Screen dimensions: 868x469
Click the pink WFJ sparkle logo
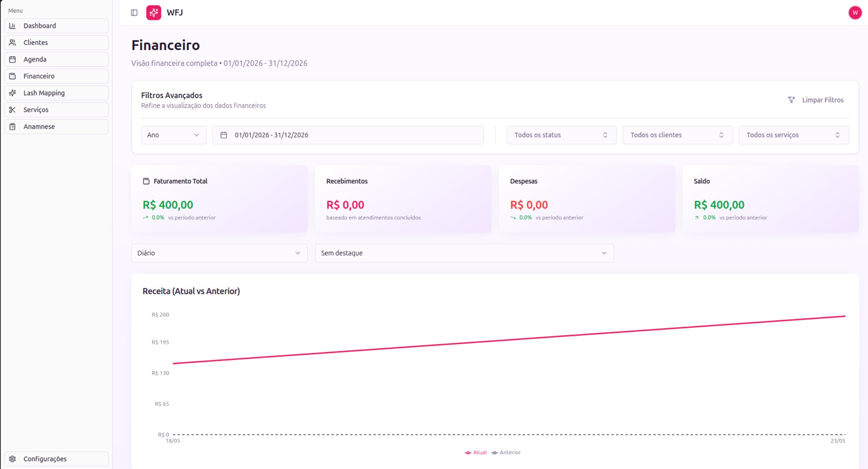[x=153, y=13]
